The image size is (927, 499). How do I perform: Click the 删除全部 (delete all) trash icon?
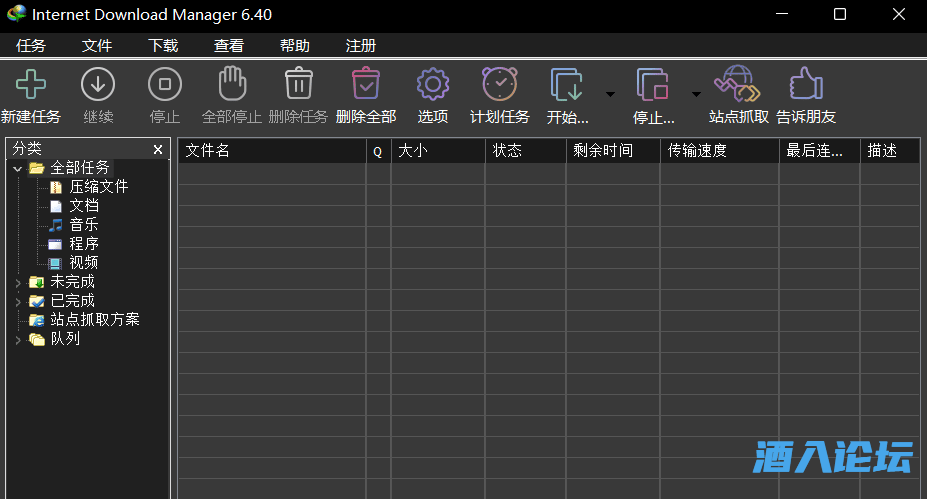pos(366,85)
